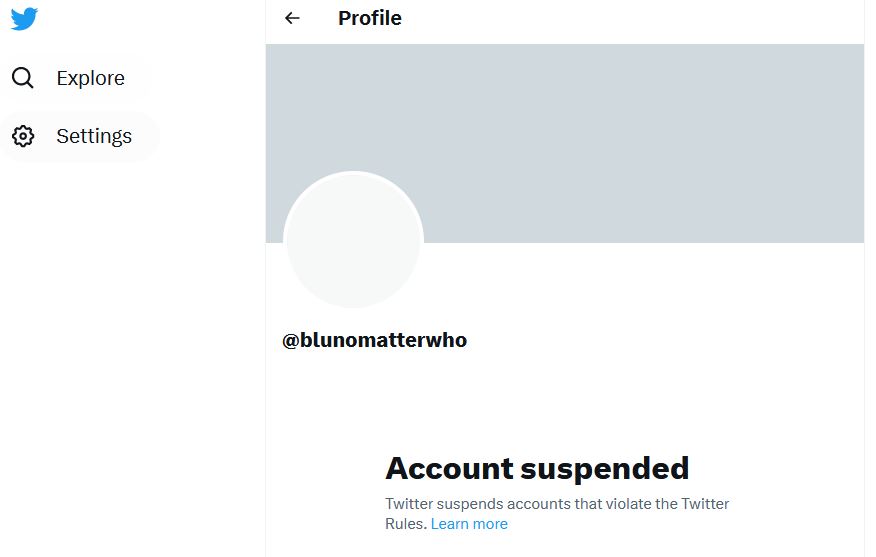Open the Learn more link
The image size is (876, 557).
469,524
